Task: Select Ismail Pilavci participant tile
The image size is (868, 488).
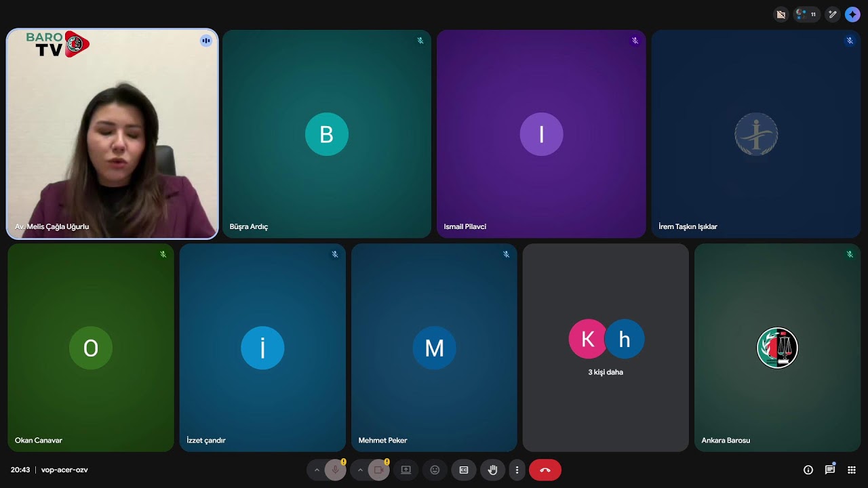Action: [x=541, y=134]
